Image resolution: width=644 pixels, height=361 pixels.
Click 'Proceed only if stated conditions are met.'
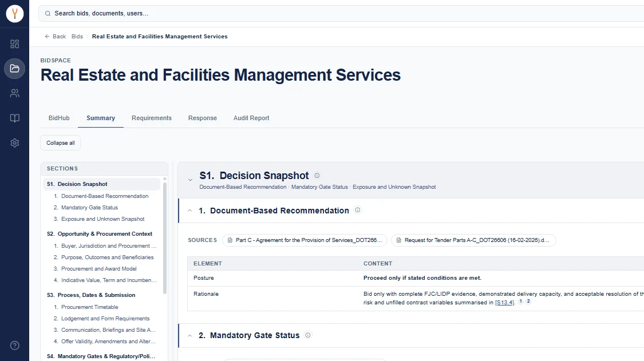[x=422, y=278]
